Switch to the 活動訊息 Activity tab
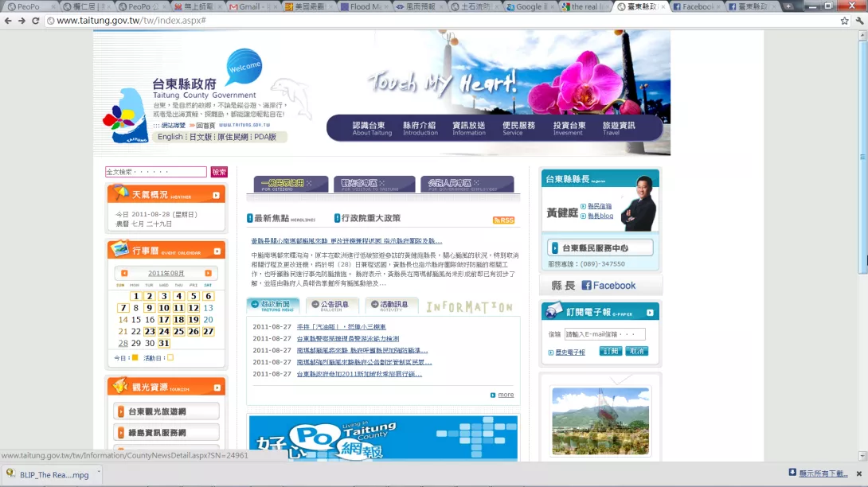868x487 pixels. pyautogui.click(x=391, y=305)
